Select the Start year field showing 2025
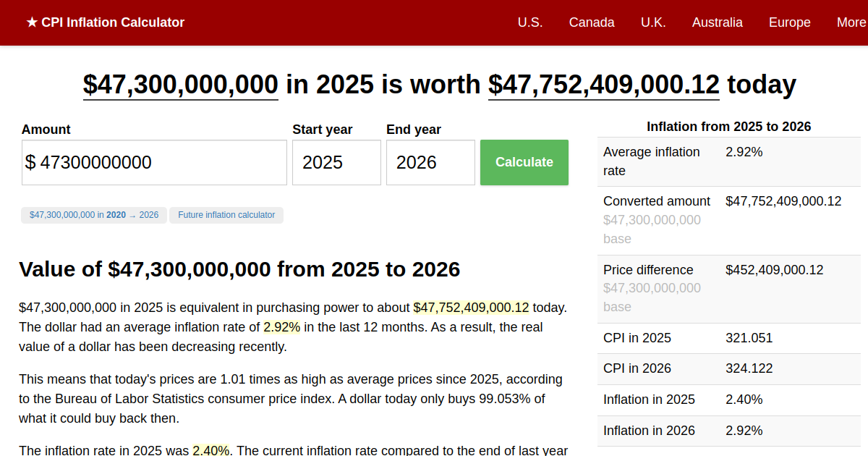Viewport: 868px width, 456px height. point(336,162)
